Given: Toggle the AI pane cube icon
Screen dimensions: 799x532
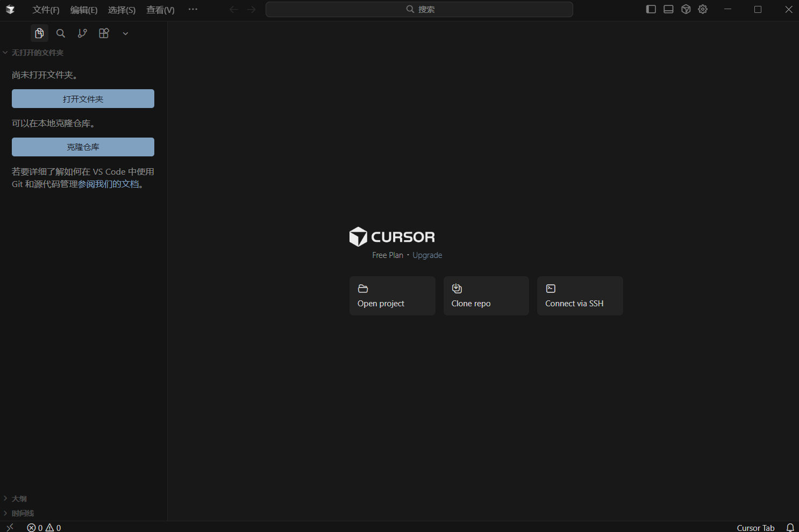Looking at the screenshot, I should tap(686, 9).
